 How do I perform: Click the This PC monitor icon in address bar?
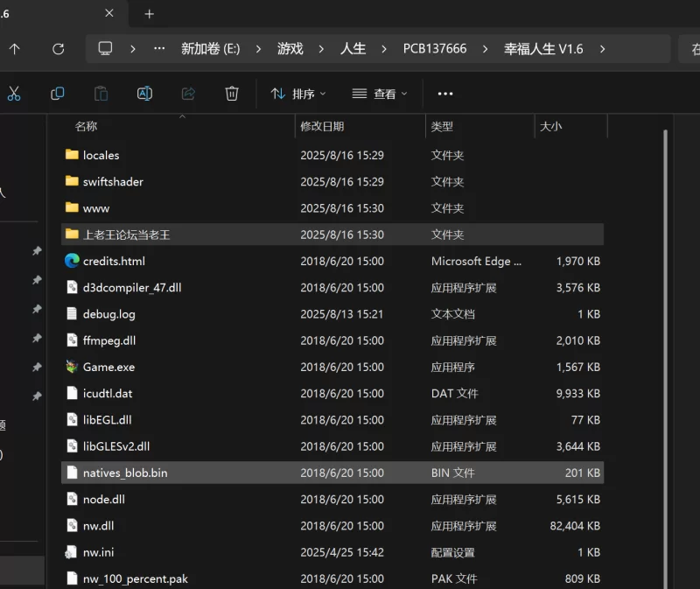pos(105,48)
